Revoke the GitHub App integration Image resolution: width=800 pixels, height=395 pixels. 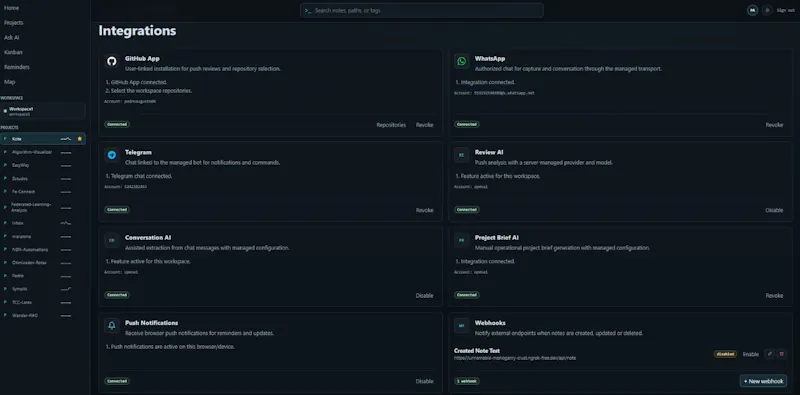(x=424, y=125)
